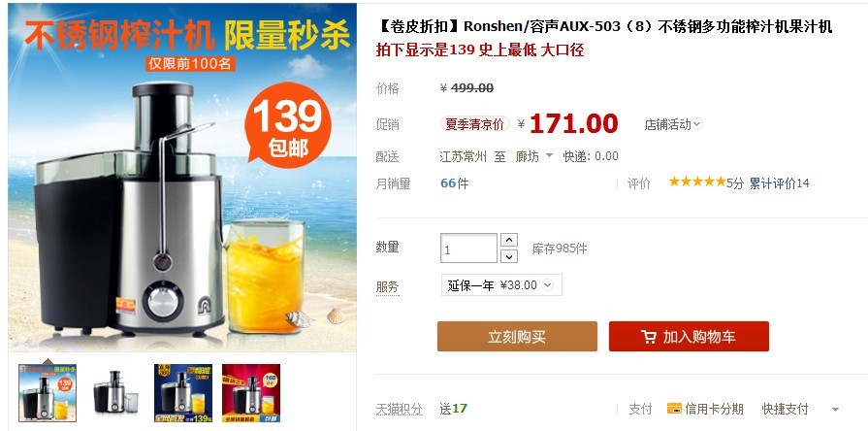Click the quantity input field
The height and width of the screenshot is (431, 868).
pos(468,249)
